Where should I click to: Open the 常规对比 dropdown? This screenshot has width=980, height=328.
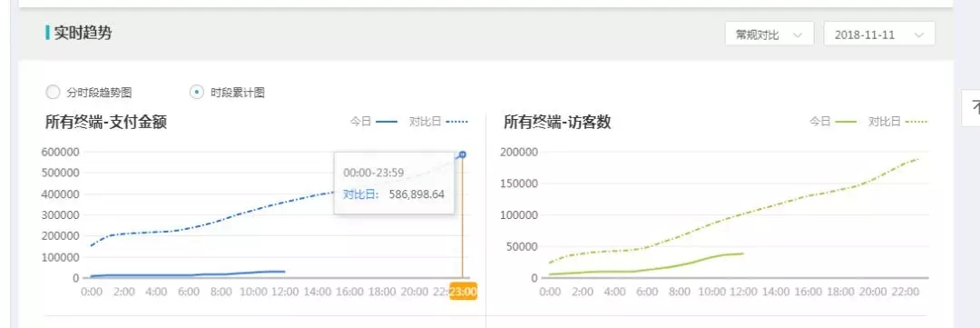(769, 34)
